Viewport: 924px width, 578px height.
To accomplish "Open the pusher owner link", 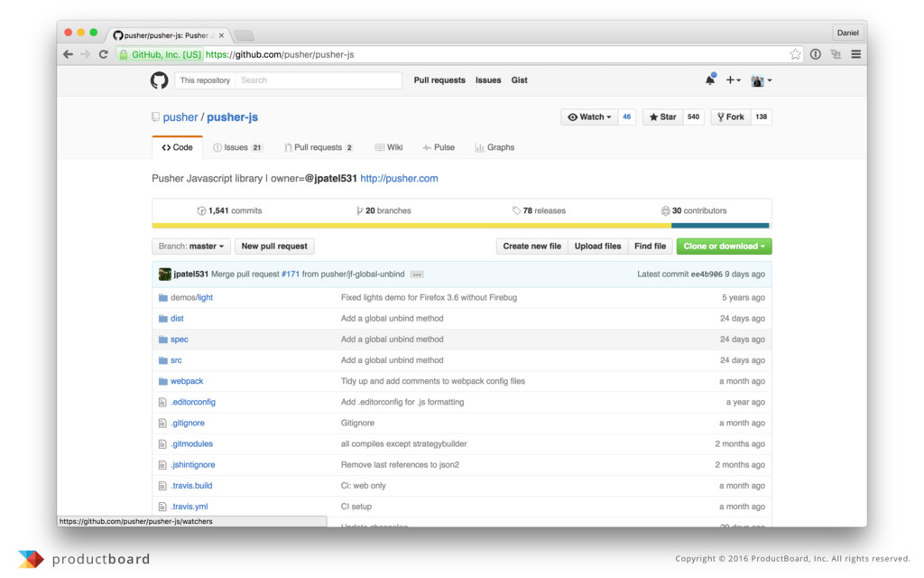I will [x=180, y=117].
